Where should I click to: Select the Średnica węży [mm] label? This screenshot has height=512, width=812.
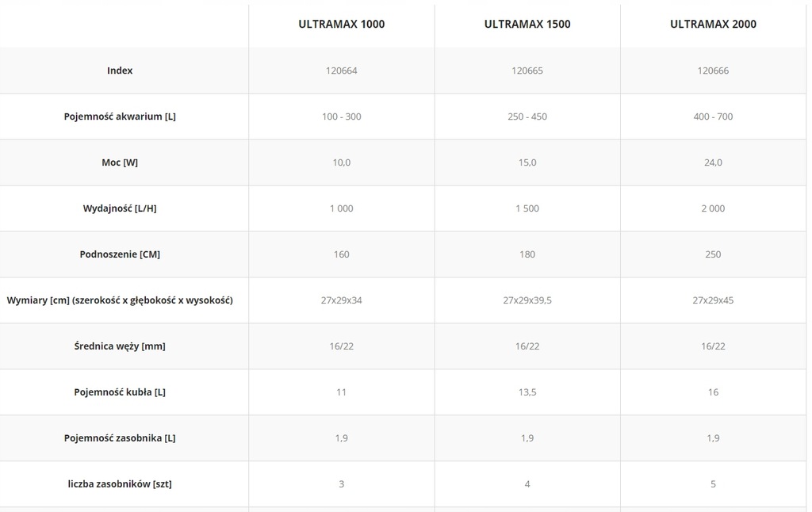click(x=120, y=346)
